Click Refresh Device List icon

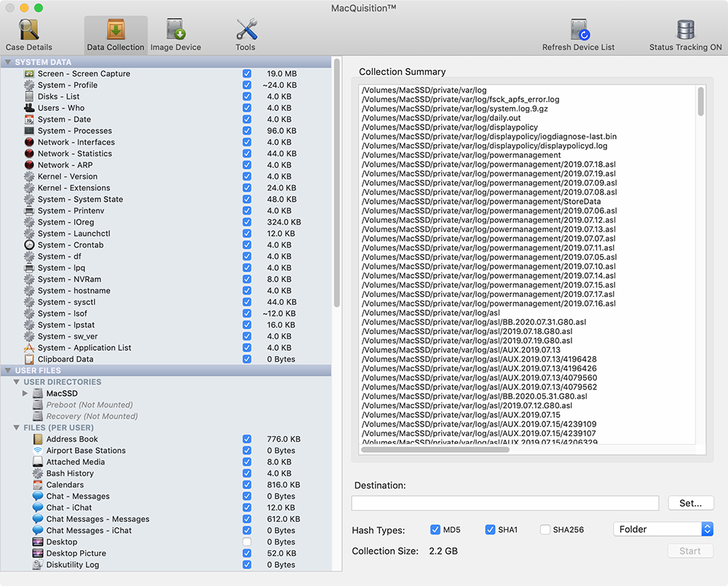click(579, 30)
